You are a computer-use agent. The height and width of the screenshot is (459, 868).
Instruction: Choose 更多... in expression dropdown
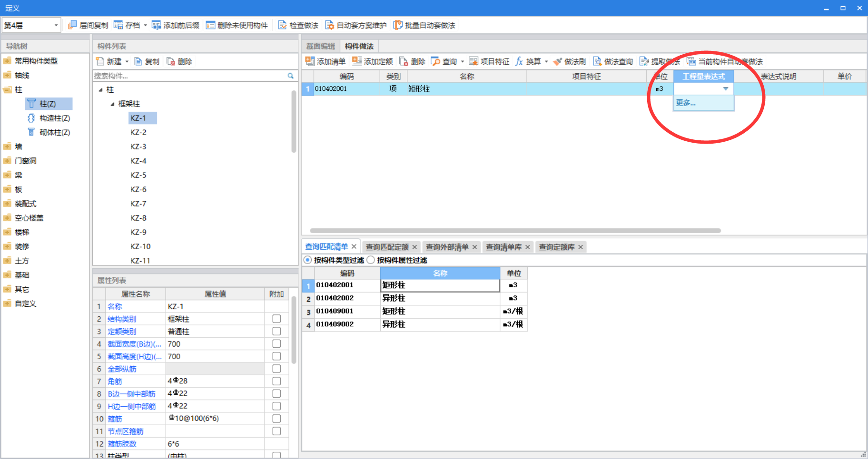tap(704, 103)
